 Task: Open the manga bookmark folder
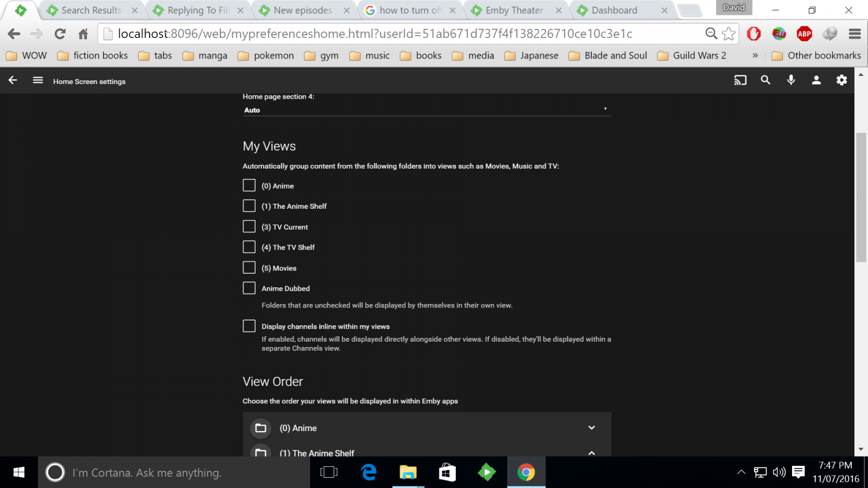click(x=205, y=55)
